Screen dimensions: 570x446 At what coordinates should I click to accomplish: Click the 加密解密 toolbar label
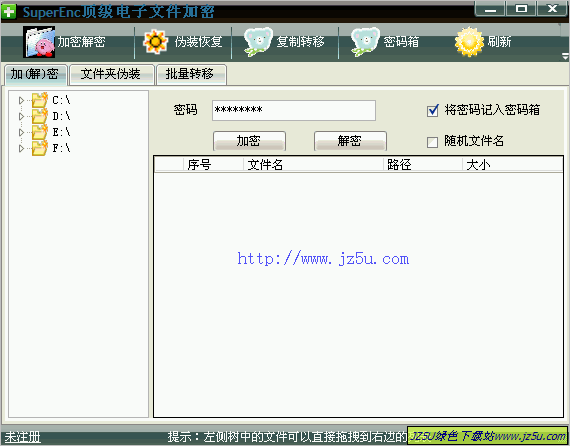tap(81, 42)
